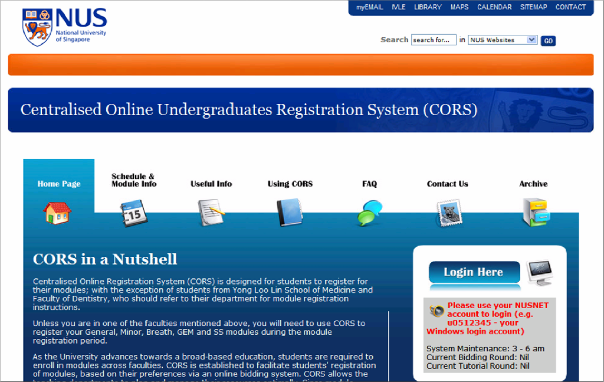The height and width of the screenshot is (382, 604).
Task: Click the Login Here button
Action: (x=474, y=272)
